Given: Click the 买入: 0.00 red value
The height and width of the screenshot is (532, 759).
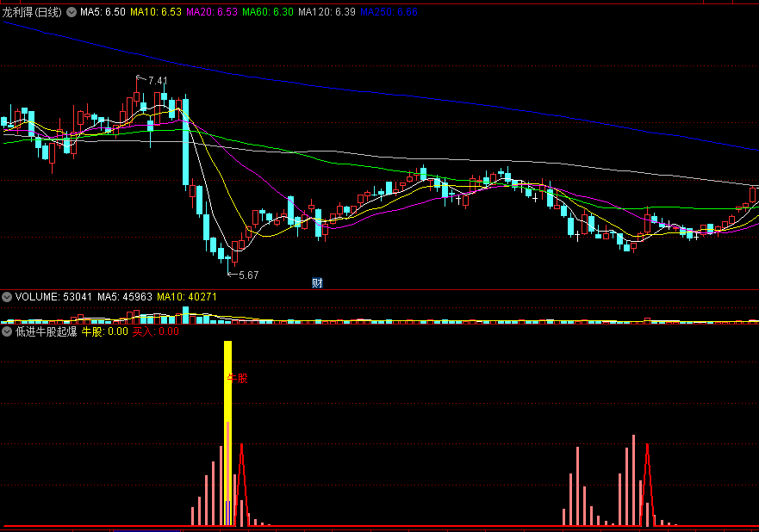Looking at the screenshot, I should coord(156,331).
